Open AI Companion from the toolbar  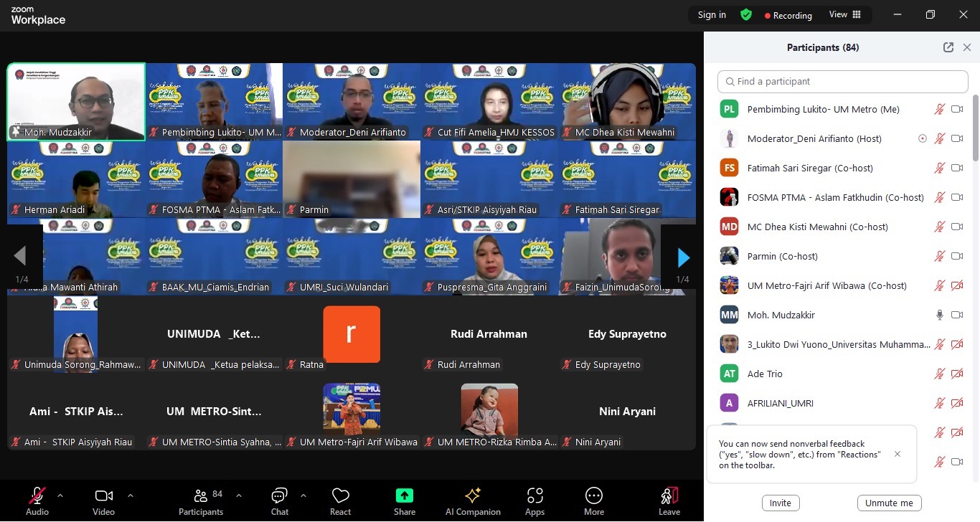pyautogui.click(x=473, y=496)
